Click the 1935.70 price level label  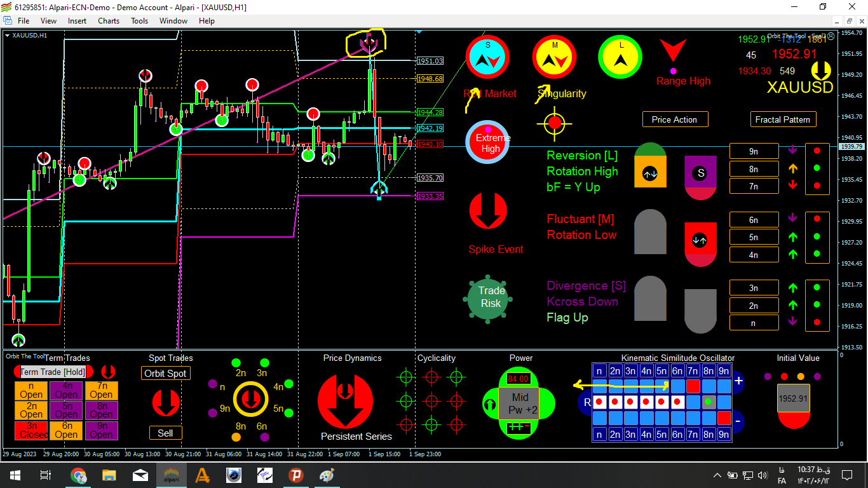pyautogui.click(x=430, y=178)
